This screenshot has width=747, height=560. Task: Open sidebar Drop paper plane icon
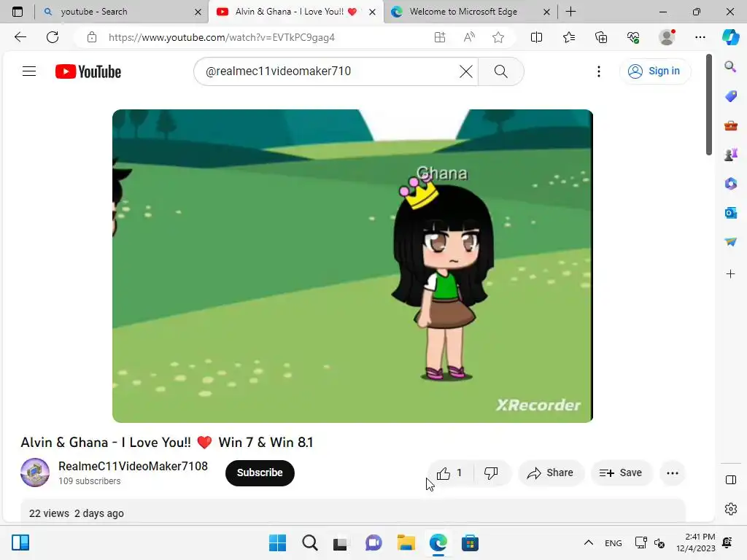(731, 242)
